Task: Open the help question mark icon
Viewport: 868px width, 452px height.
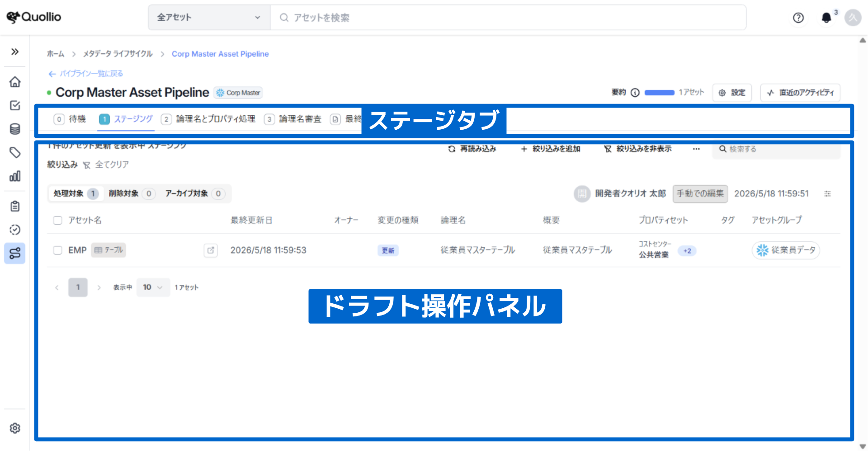Action: pyautogui.click(x=798, y=18)
